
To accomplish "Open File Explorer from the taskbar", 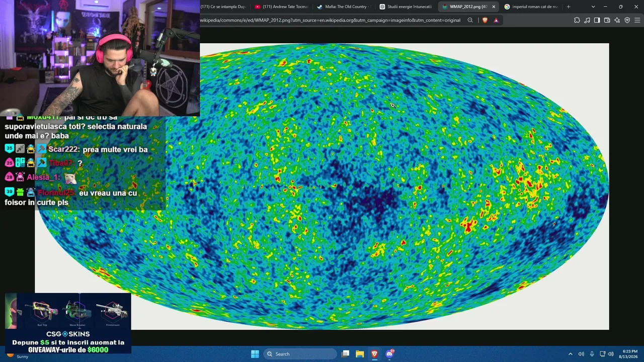I will point(360,354).
